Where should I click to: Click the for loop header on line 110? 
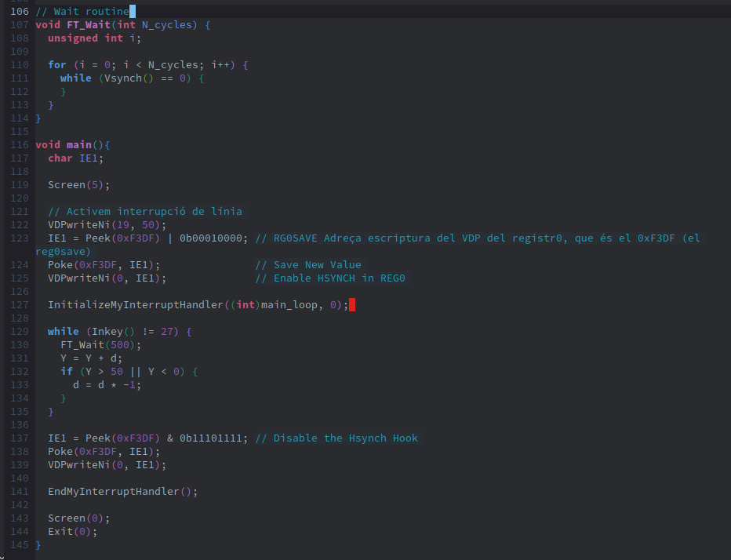[x=147, y=65]
